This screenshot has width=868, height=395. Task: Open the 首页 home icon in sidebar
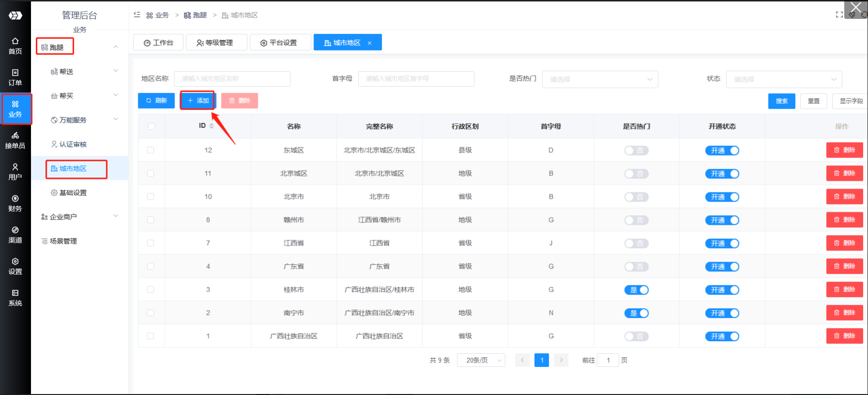point(15,46)
